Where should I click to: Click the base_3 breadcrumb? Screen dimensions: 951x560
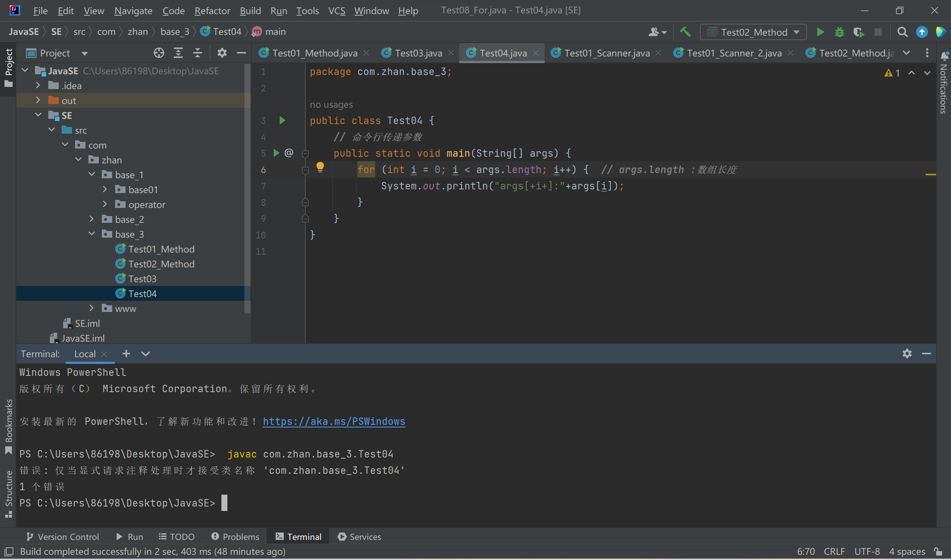[x=175, y=32]
